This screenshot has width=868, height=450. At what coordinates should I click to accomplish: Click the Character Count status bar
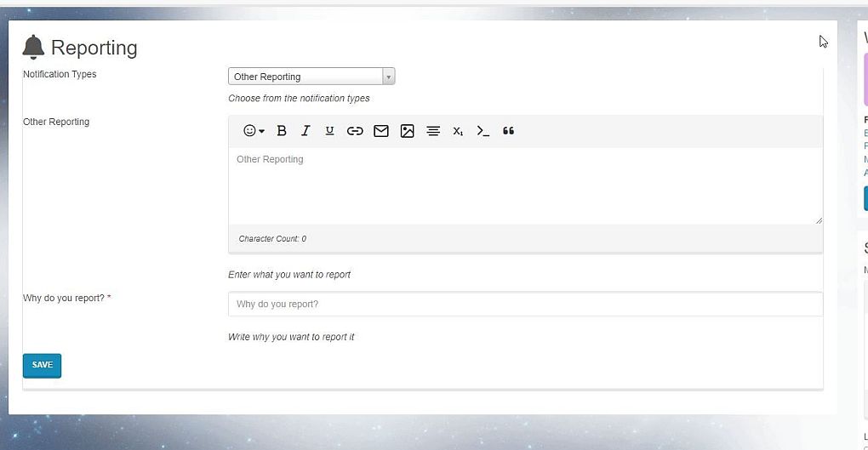click(x=525, y=239)
